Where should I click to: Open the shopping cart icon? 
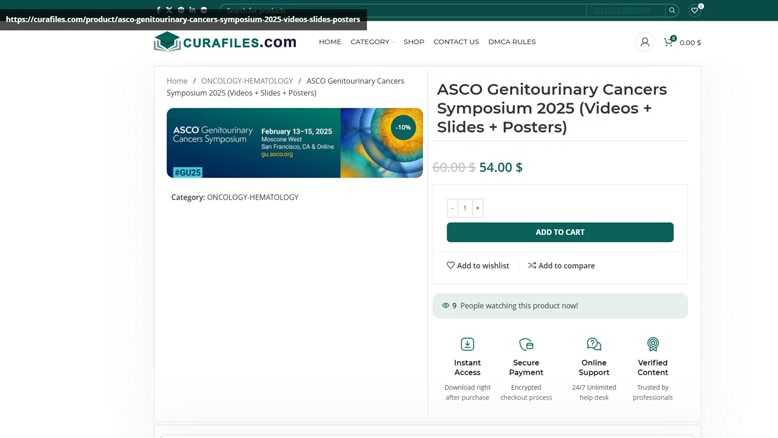668,42
